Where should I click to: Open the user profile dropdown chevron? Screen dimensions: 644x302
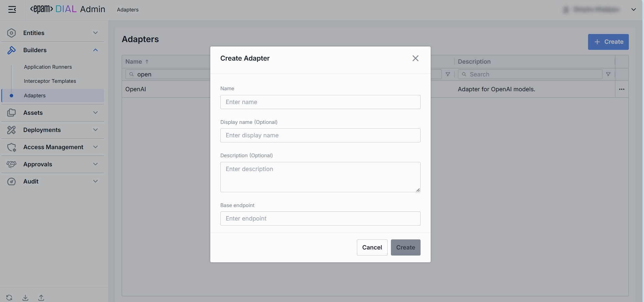click(x=633, y=9)
